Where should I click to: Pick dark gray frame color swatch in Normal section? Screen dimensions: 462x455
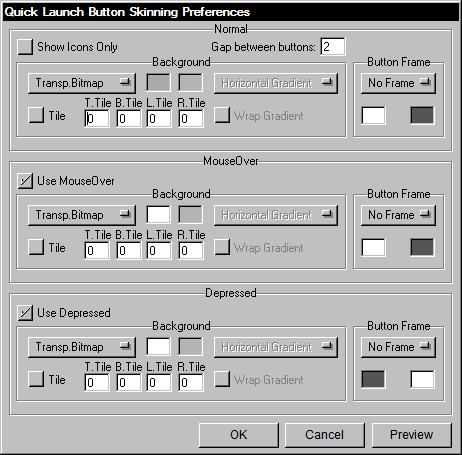422,115
